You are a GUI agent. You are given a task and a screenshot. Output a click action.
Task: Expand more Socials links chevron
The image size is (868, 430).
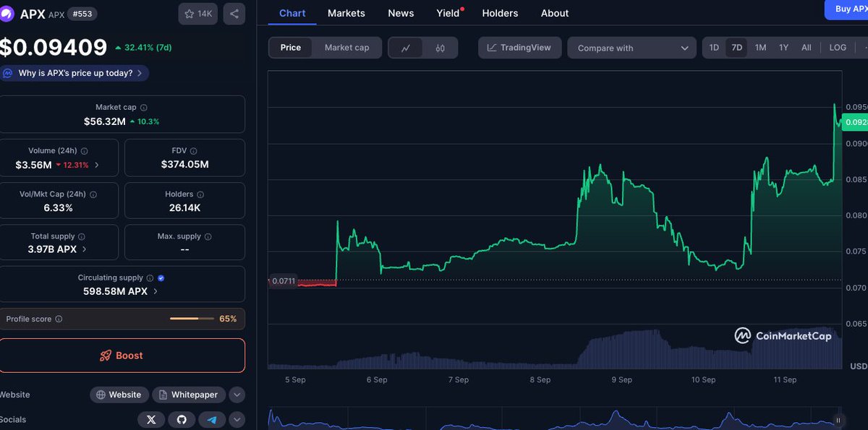click(237, 419)
